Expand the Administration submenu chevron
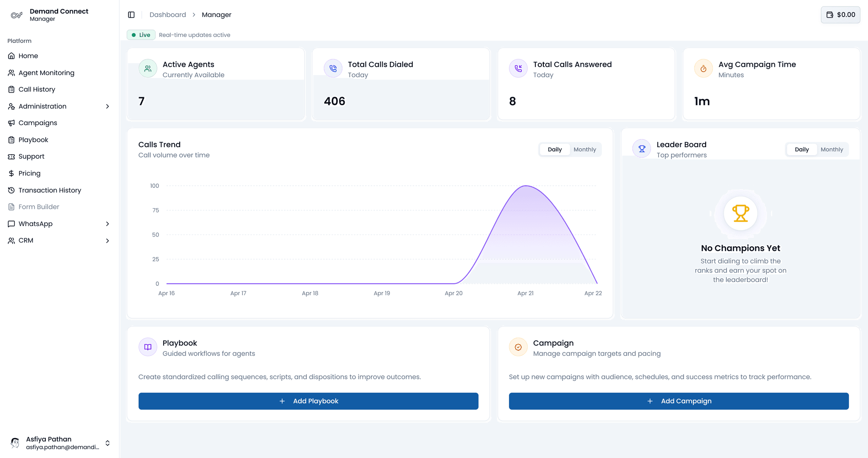Image resolution: width=868 pixels, height=458 pixels. pyautogui.click(x=108, y=106)
